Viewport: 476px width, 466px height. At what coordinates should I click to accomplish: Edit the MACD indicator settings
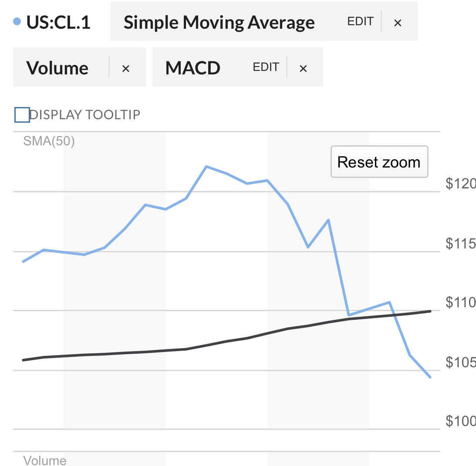pos(266,67)
